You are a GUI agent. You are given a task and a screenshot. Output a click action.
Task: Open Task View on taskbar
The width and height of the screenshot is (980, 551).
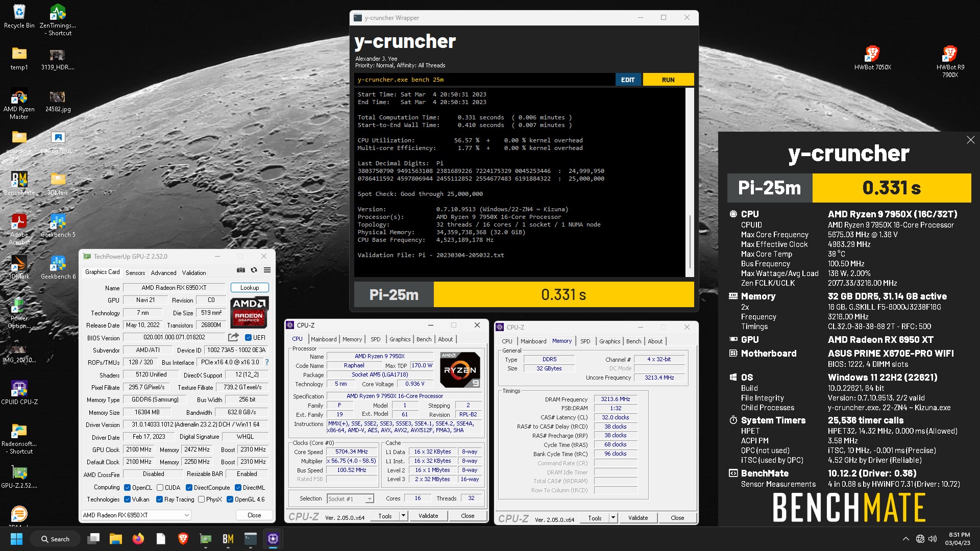(x=93, y=539)
